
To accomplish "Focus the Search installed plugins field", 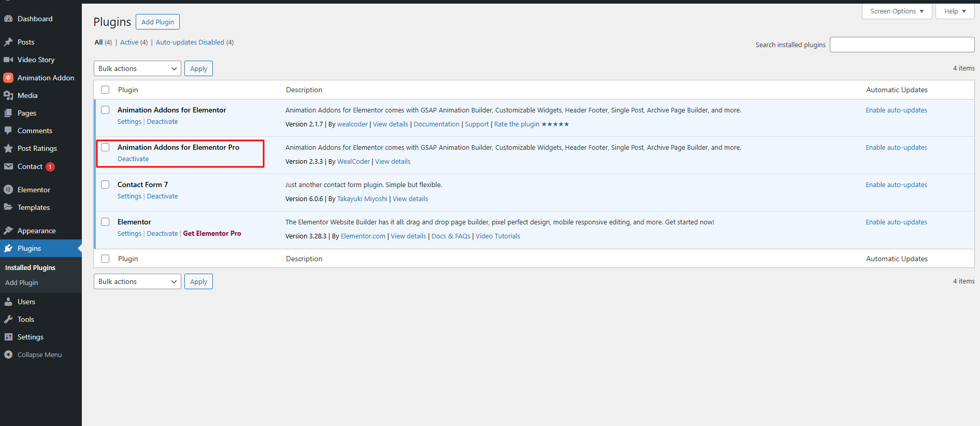I will (x=902, y=45).
